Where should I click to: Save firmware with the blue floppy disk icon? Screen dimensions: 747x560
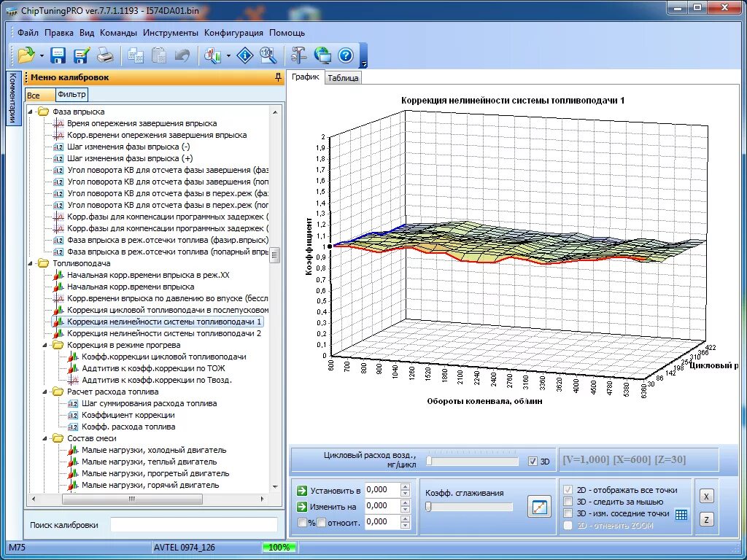pos(58,55)
